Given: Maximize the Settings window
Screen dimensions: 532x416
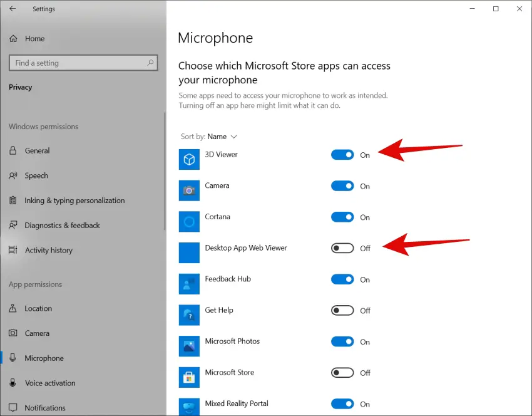Looking at the screenshot, I should (x=496, y=9).
